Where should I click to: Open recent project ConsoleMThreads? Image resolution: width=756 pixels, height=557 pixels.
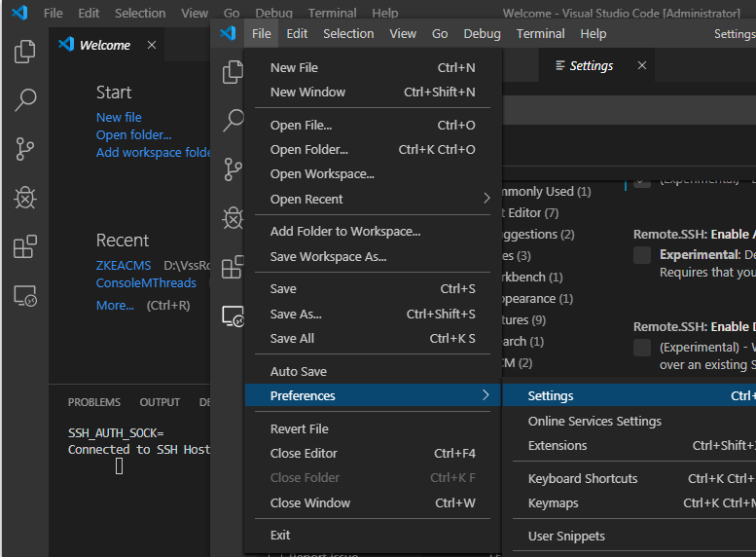pos(146,282)
